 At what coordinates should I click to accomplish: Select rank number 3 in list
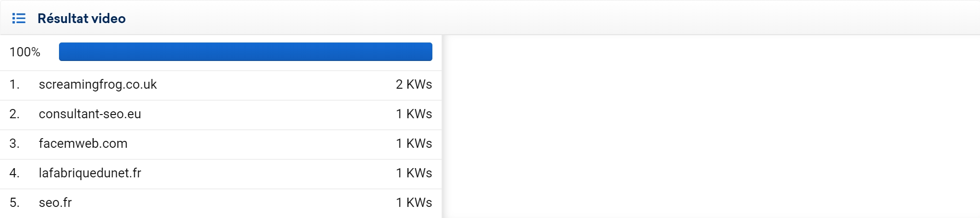click(x=15, y=144)
